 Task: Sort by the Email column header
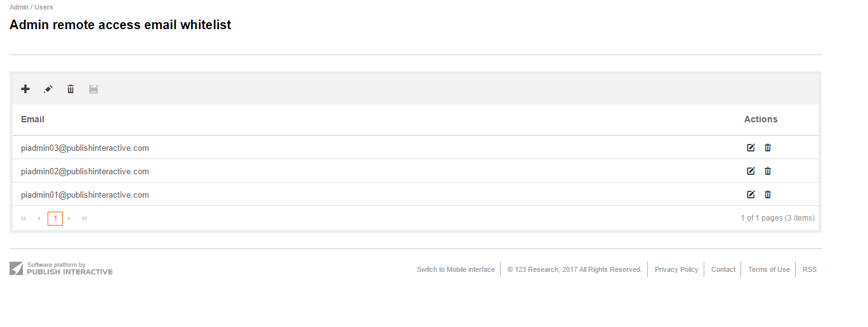point(33,119)
